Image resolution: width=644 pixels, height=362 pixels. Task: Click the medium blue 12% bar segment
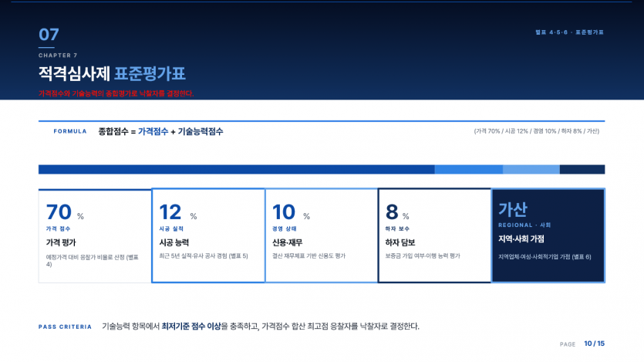coord(469,169)
